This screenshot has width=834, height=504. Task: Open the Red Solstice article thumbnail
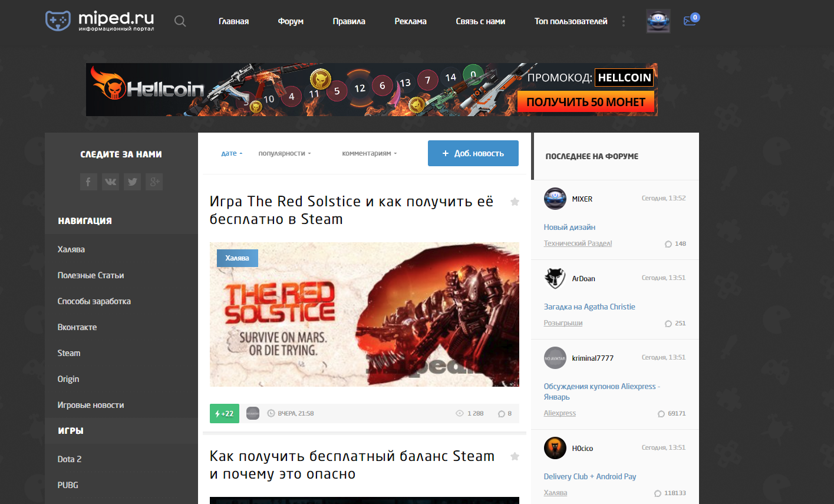click(x=364, y=315)
